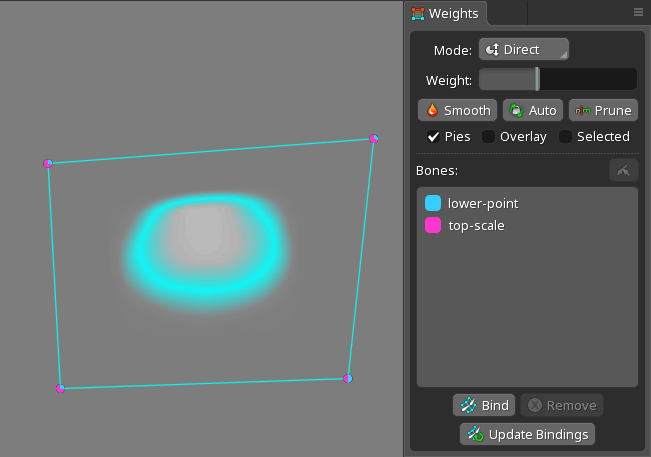This screenshot has height=457, width=651.
Task: Select the top-right mesh vertex
Action: pos(374,139)
